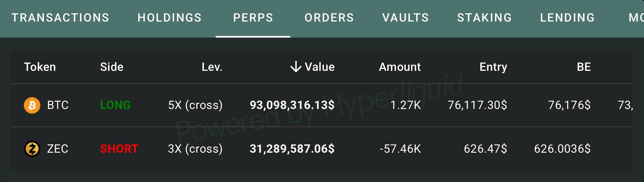Switch to the Staking tab
Screen dimensions: 644x182
pyautogui.click(x=484, y=18)
